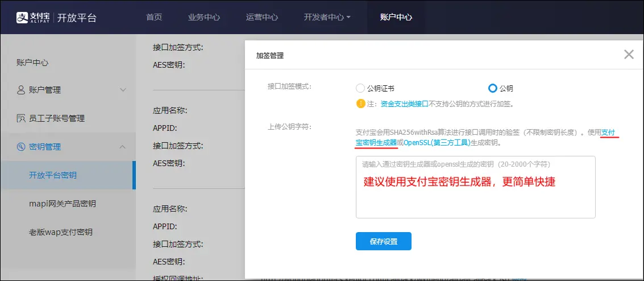Select mapi网关产品密钥 in sidebar
Viewport: 644px width, 281px height.
[x=63, y=204]
